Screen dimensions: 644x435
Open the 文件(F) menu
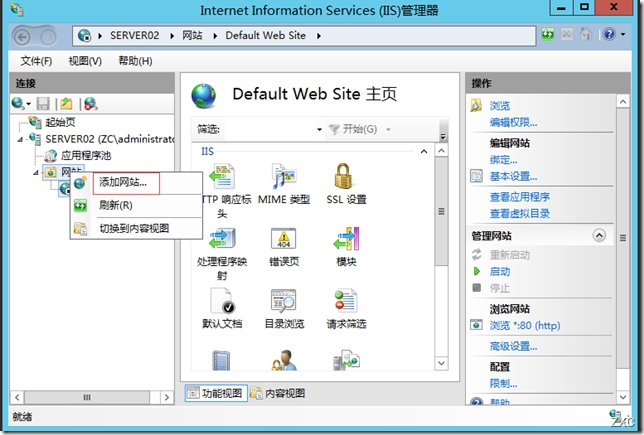coord(36,61)
